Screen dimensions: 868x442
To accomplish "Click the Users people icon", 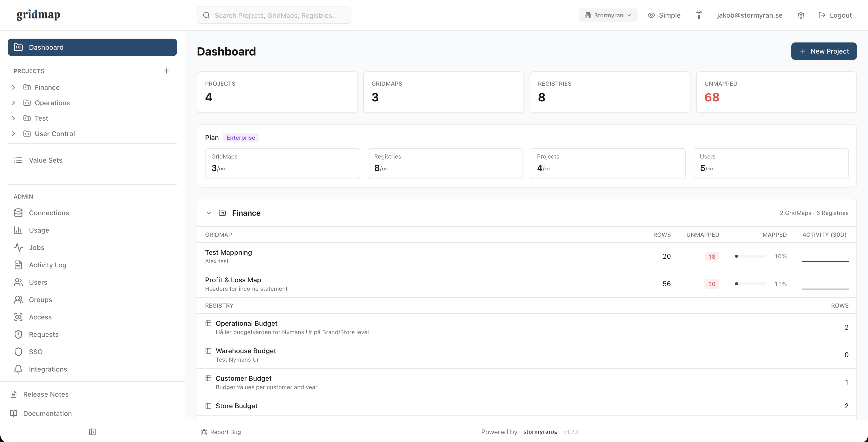I will tap(18, 282).
